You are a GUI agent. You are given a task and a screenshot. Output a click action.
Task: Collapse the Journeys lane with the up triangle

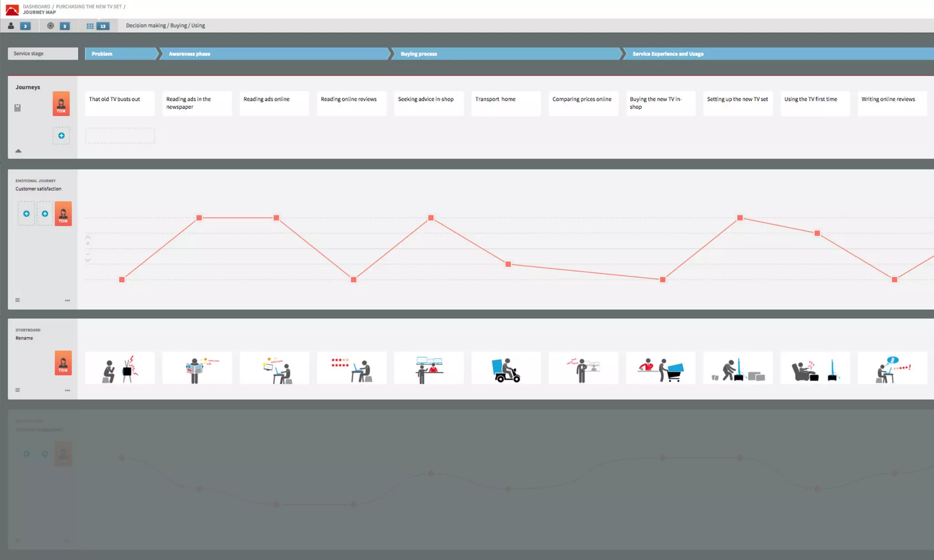18,151
